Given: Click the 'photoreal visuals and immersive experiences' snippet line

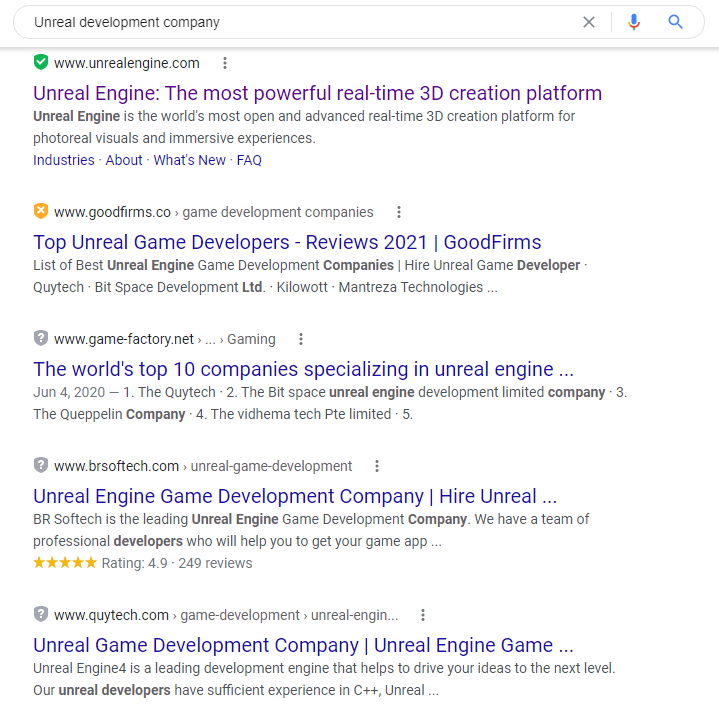Looking at the screenshot, I should [174, 138].
